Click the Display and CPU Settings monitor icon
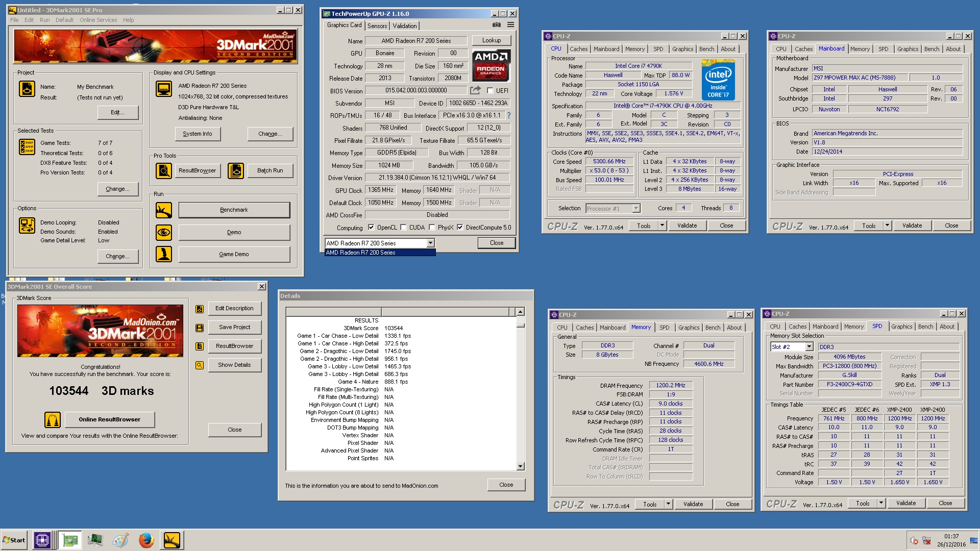This screenshot has height=551, width=980. [164, 89]
